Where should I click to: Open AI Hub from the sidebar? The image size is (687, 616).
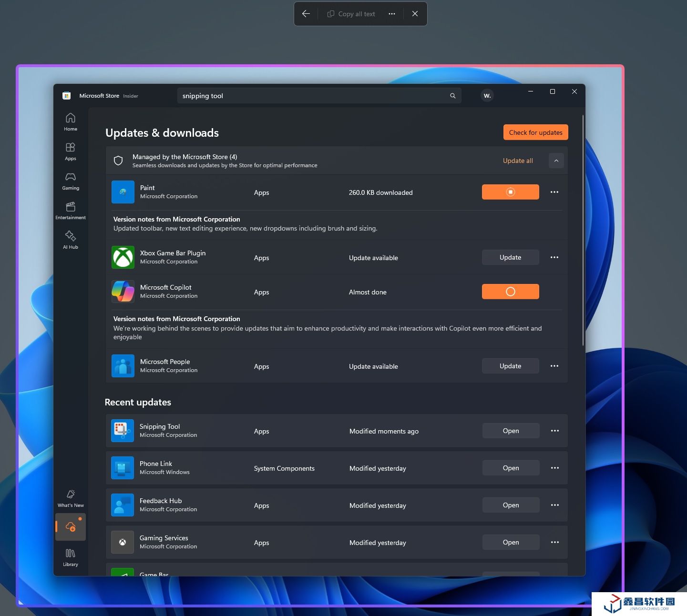[x=71, y=240]
